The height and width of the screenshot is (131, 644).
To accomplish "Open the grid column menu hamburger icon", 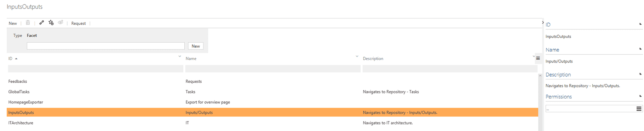I will [538, 58].
